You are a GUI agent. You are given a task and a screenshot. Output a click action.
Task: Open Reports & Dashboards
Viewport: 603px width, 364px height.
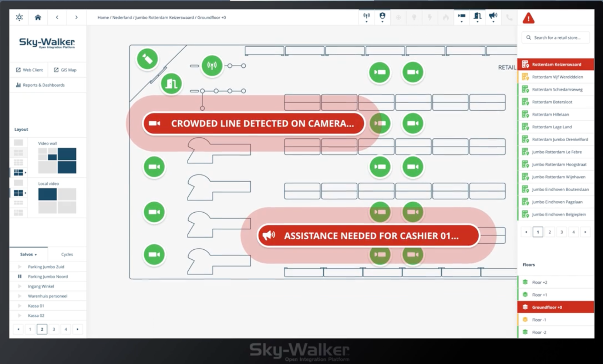coord(40,85)
